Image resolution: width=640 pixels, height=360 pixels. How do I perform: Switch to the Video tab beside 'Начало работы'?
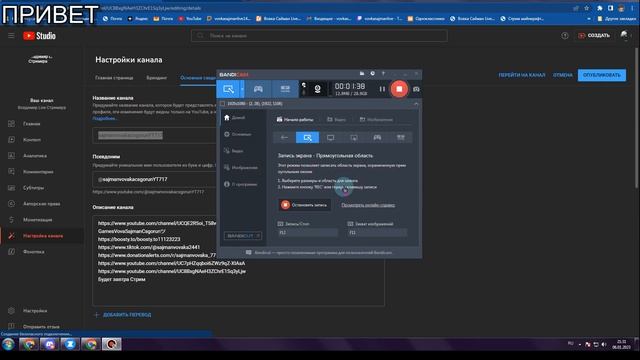(336, 120)
